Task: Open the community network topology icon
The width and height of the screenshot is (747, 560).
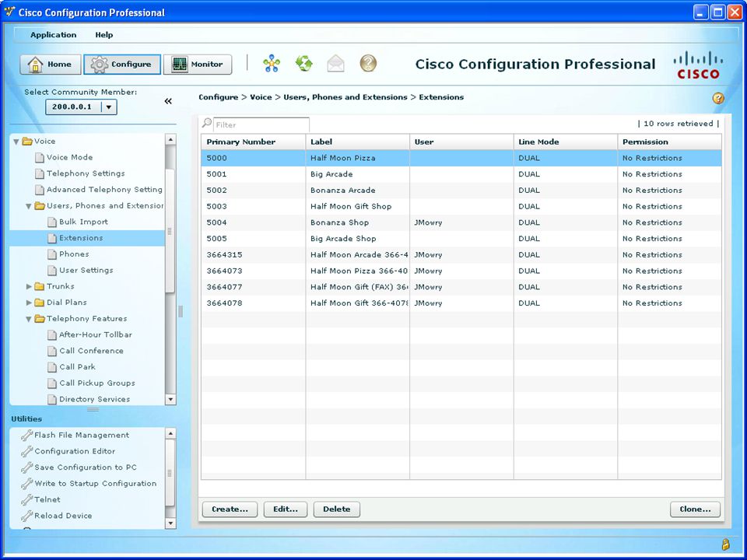Action: (272, 63)
